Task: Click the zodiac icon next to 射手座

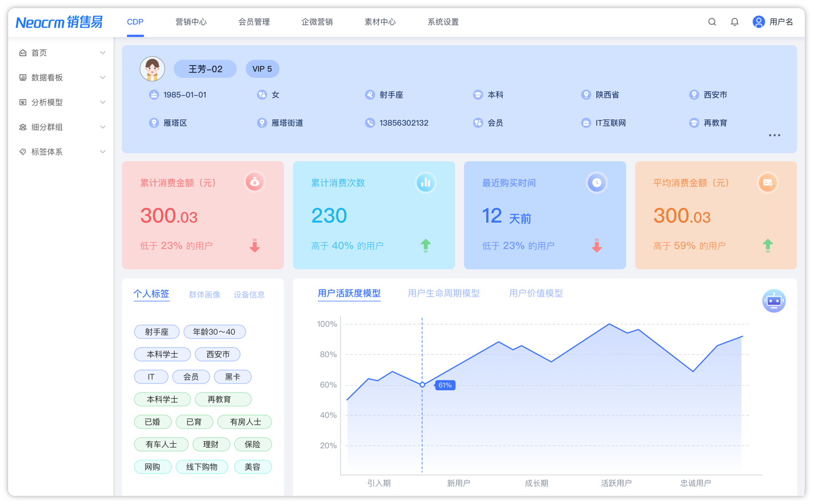Action: pos(370,95)
